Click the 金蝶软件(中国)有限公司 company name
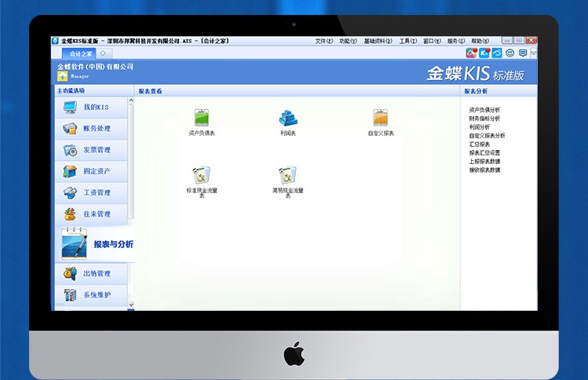The image size is (588, 380). pyautogui.click(x=95, y=67)
